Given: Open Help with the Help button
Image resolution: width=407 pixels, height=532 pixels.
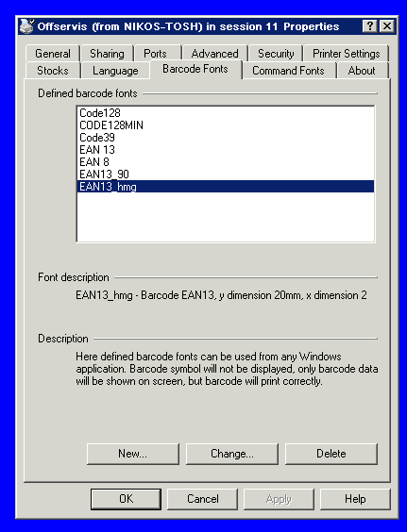Looking at the screenshot, I should 355,499.
